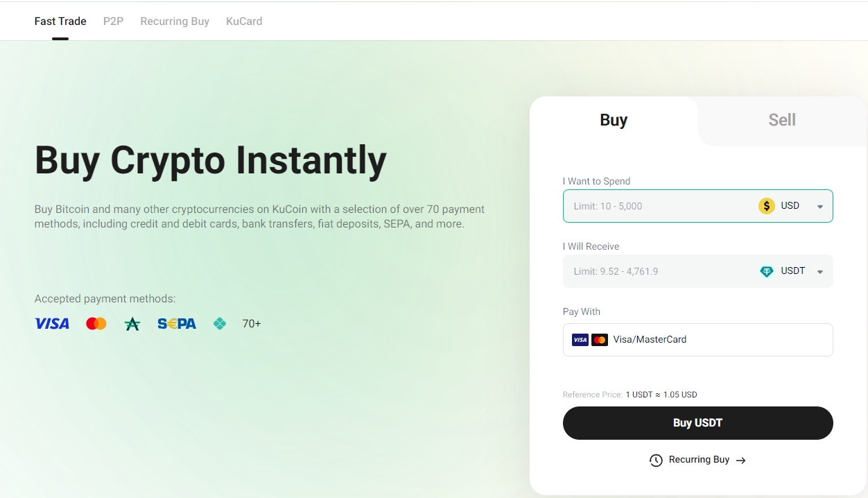The height and width of the screenshot is (498, 868).
Task: Go to the KuCard tab
Action: click(244, 22)
